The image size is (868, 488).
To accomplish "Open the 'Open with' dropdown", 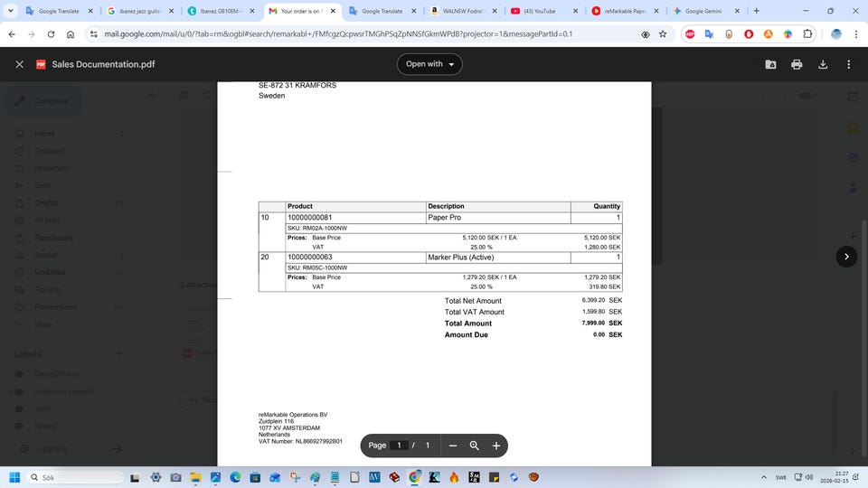I will (x=429, y=64).
